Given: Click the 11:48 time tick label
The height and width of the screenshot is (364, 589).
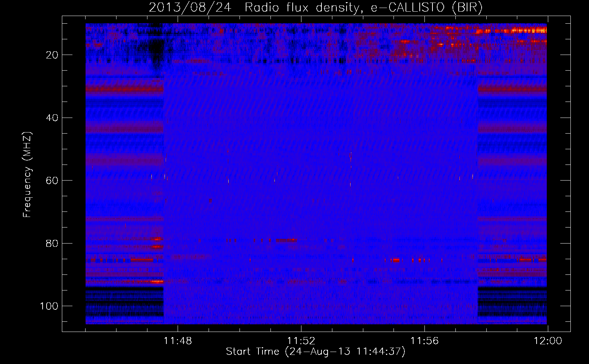Looking at the screenshot, I should click(178, 341).
